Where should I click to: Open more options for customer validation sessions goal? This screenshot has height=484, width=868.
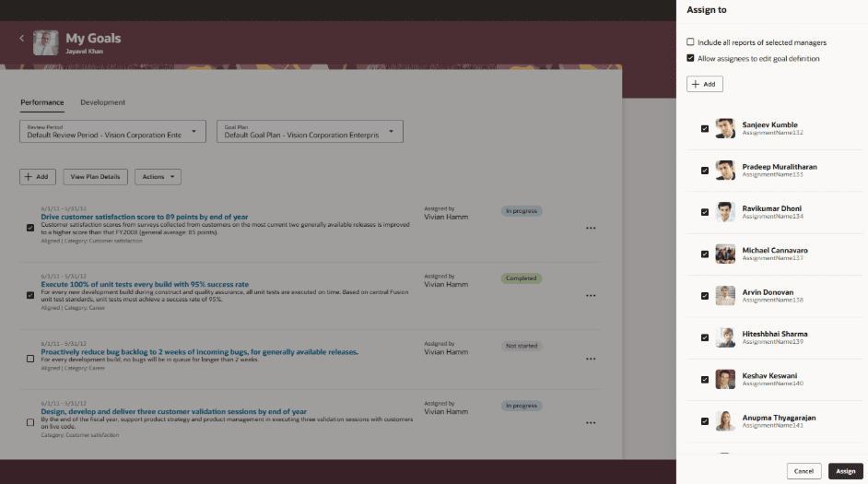pos(591,423)
